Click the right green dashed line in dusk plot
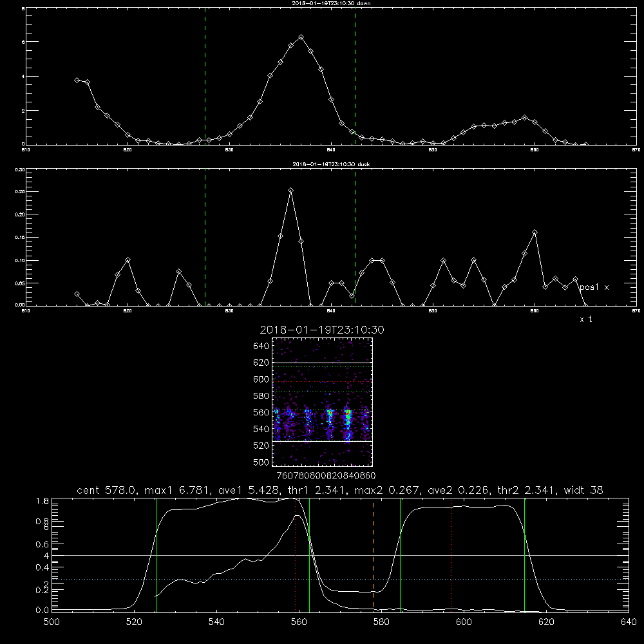The height and width of the screenshot is (644, 644). (x=355, y=238)
